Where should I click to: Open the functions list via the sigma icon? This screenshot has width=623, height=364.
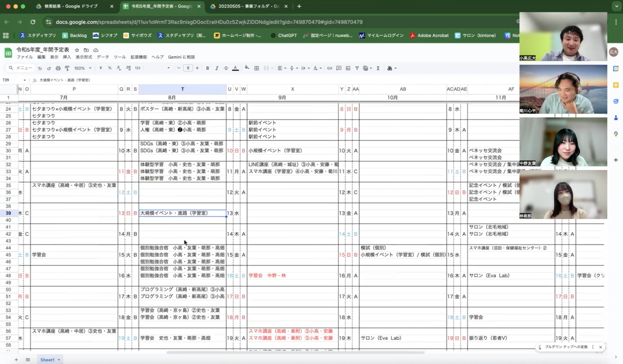point(378,68)
